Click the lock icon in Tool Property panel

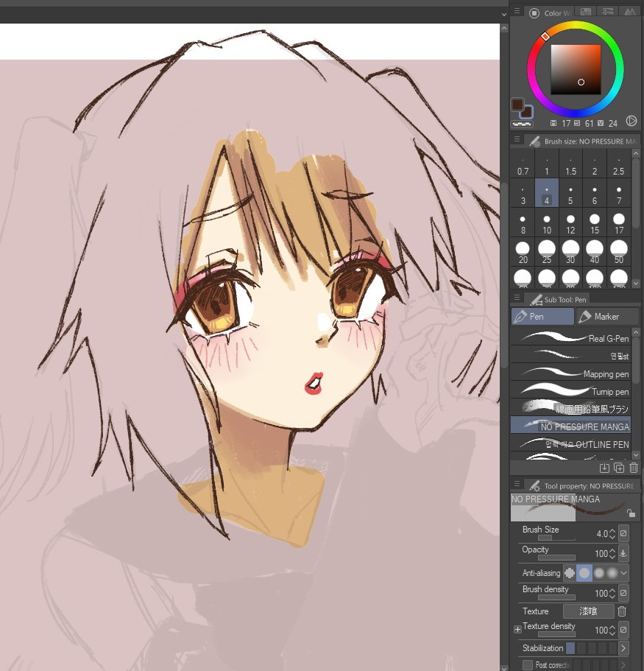pyautogui.click(x=632, y=513)
